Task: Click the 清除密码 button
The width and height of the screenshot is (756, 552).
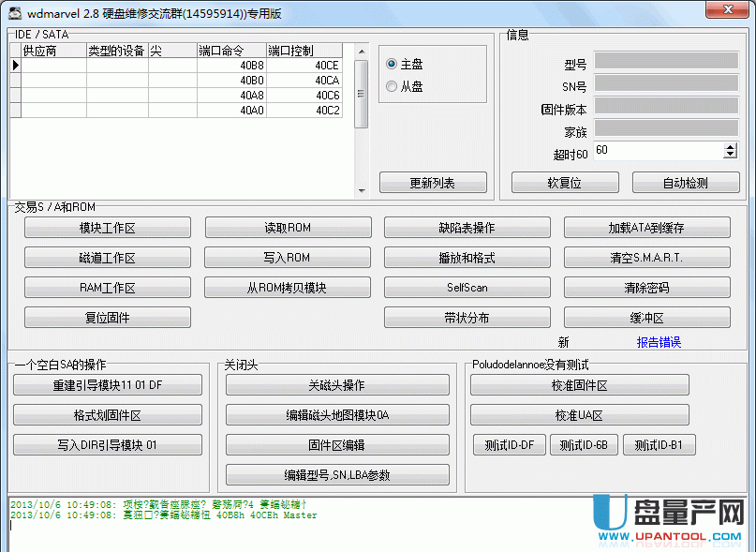Action: pyautogui.click(x=645, y=288)
